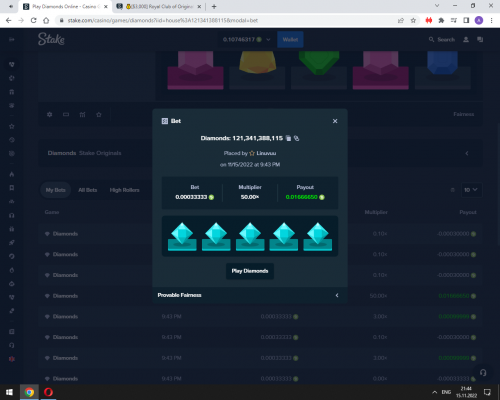This screenshot has width=500, height=400.
Task: Click the Play Diamonds button
Action: [250, 271]
